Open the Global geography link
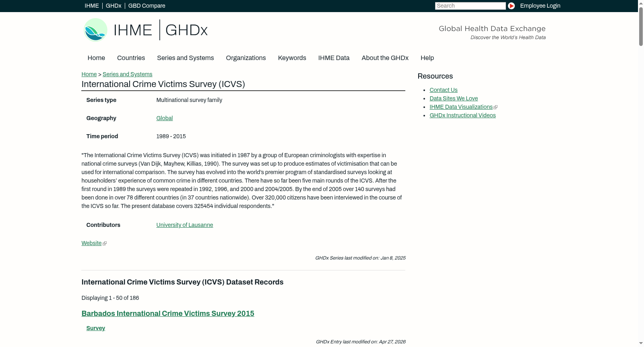The width and height of the screenshot is (644, 347). (x=165, y=118)
